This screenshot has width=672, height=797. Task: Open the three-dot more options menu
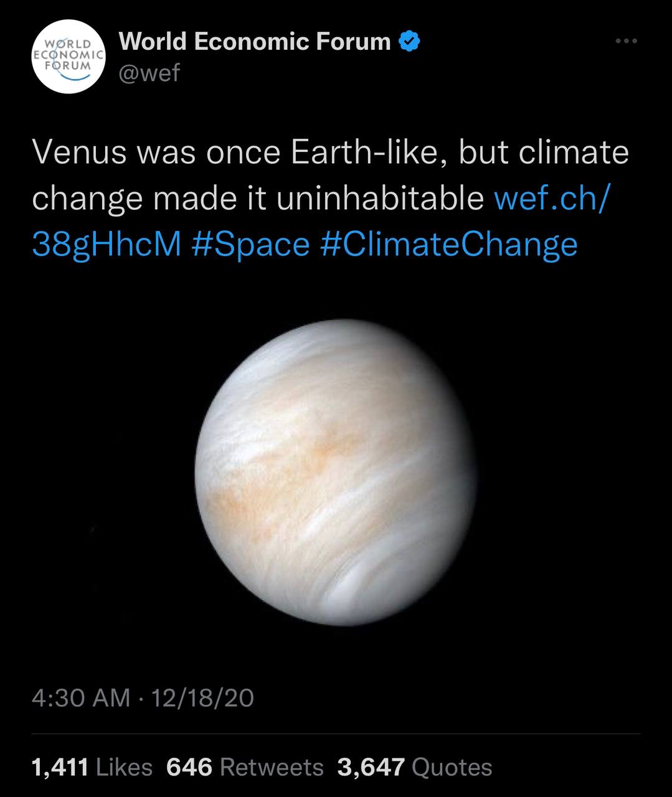[626, 41]
